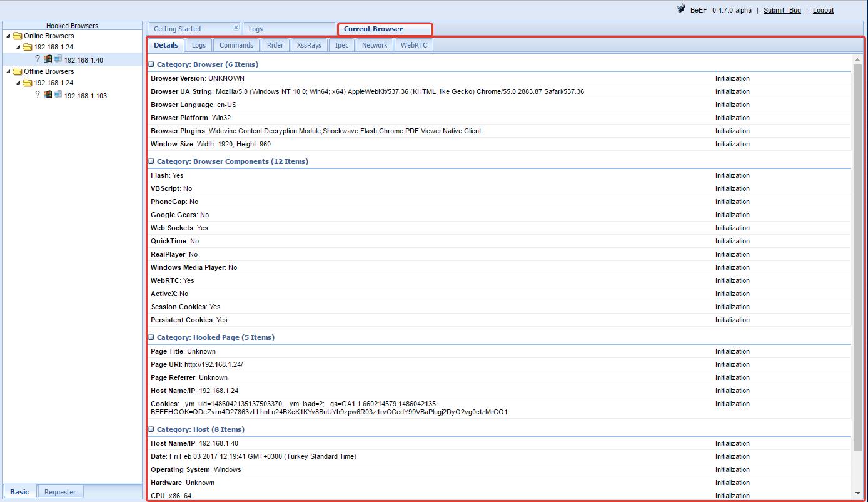Click the details panel vertical scrollbar

point(857,250)
